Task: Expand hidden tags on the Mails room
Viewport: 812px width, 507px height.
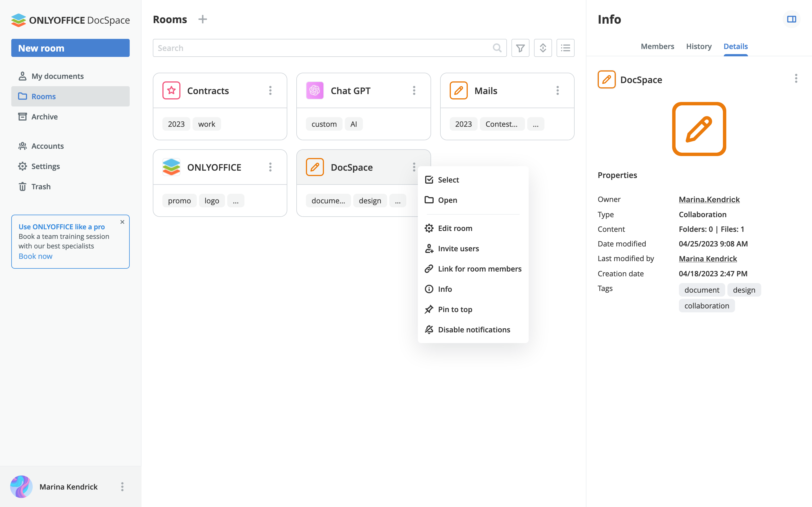Action: pos(535,124)
